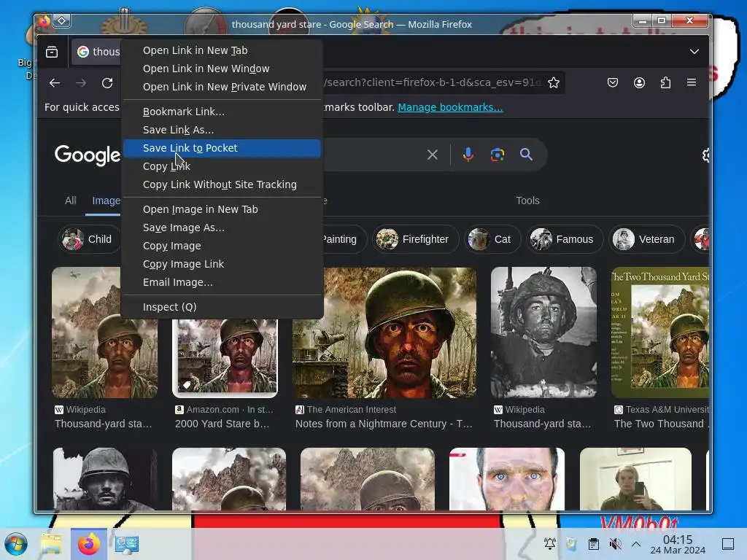Open the Amazon.com 2000 Yard Stare thumbnail
Screen dimensions: 747x560
pos(225,357)
